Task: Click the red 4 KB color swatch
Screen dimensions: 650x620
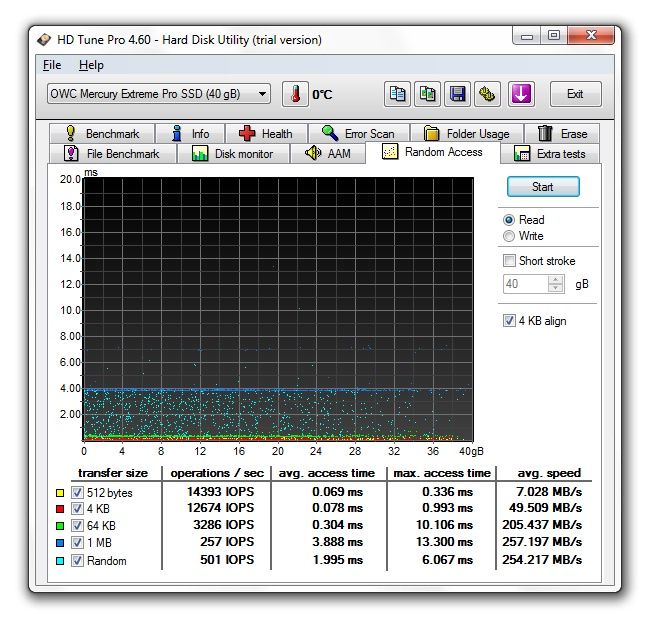Action: coord(60,509)
